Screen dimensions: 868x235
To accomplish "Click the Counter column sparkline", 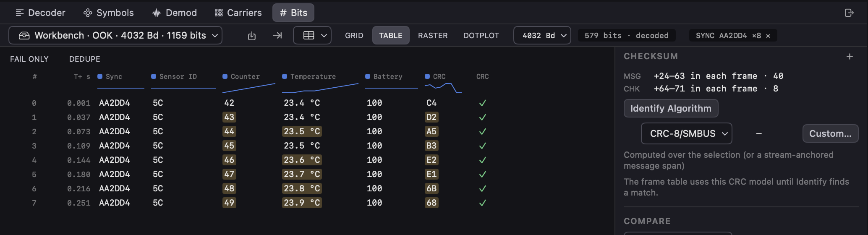I will [249, 88].
